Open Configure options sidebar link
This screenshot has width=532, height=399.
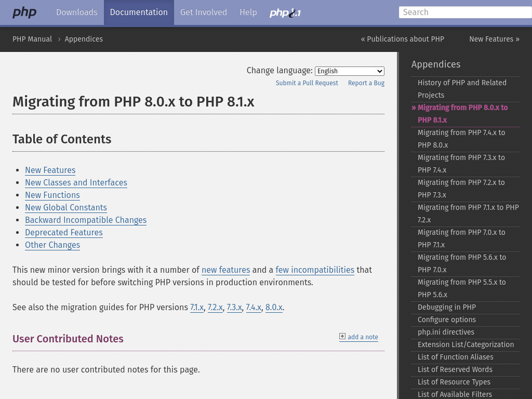pyautogui.click(x=465, y=320)
